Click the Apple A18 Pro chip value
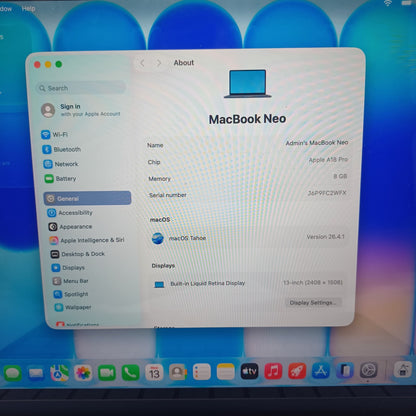This screenshot has width=416, height=416. [x=328, y=160]
